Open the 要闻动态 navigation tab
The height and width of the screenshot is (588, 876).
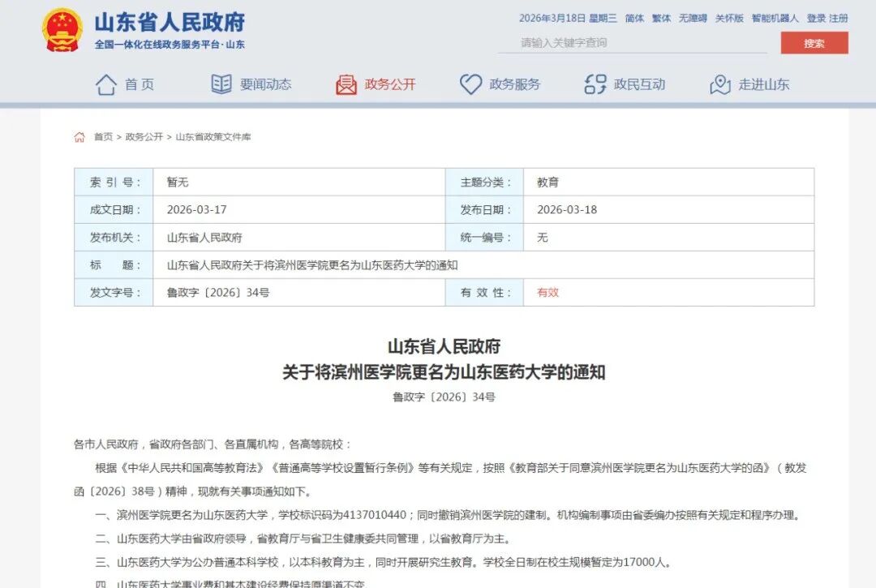(265, 84)
